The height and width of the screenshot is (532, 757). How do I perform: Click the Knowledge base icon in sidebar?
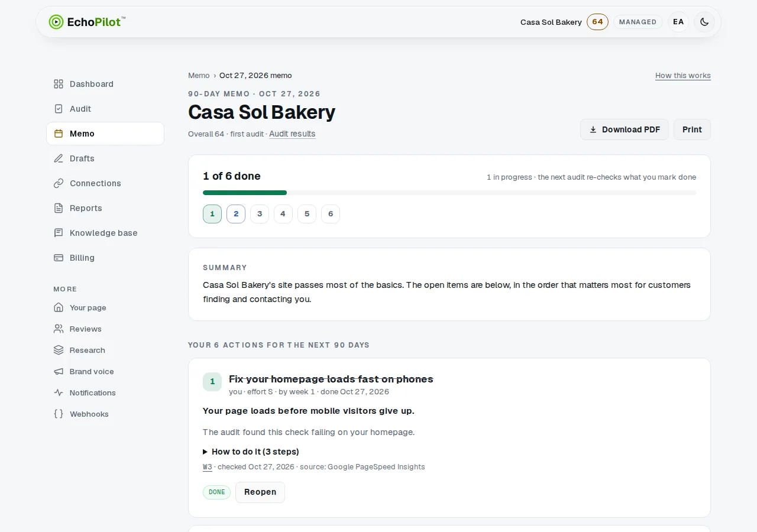(59, 233)
